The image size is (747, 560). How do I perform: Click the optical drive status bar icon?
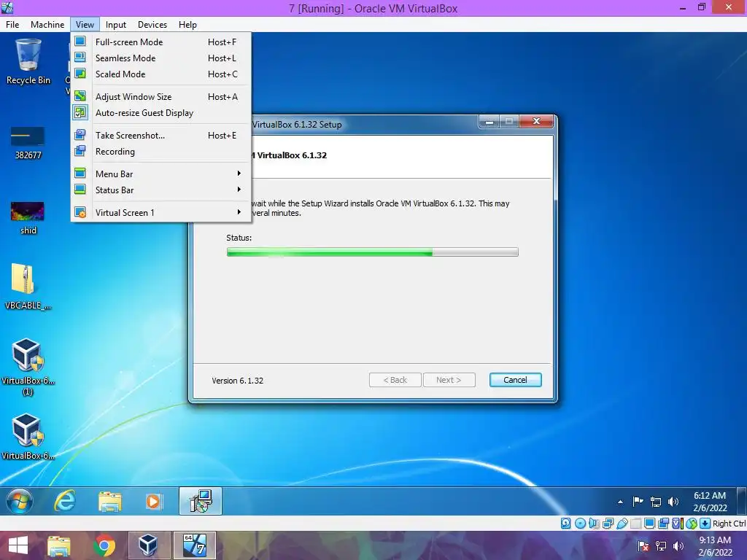tap(580, 524)
